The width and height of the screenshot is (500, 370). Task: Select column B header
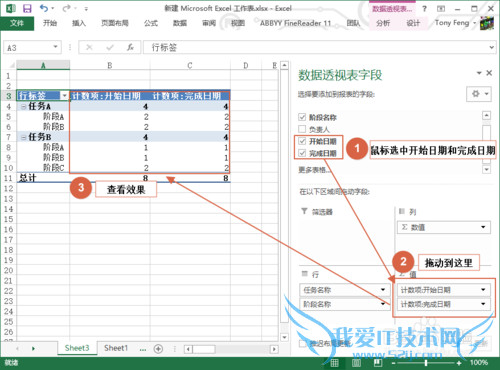pos(110,65)
